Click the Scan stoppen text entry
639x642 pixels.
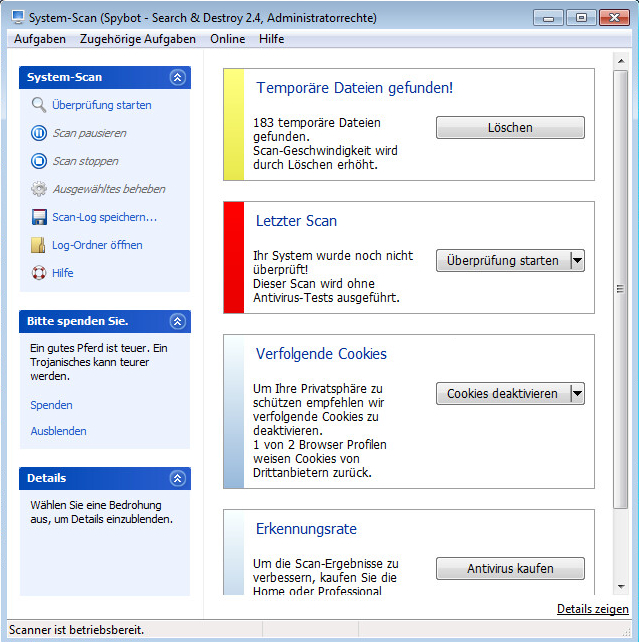coord(85,161)
